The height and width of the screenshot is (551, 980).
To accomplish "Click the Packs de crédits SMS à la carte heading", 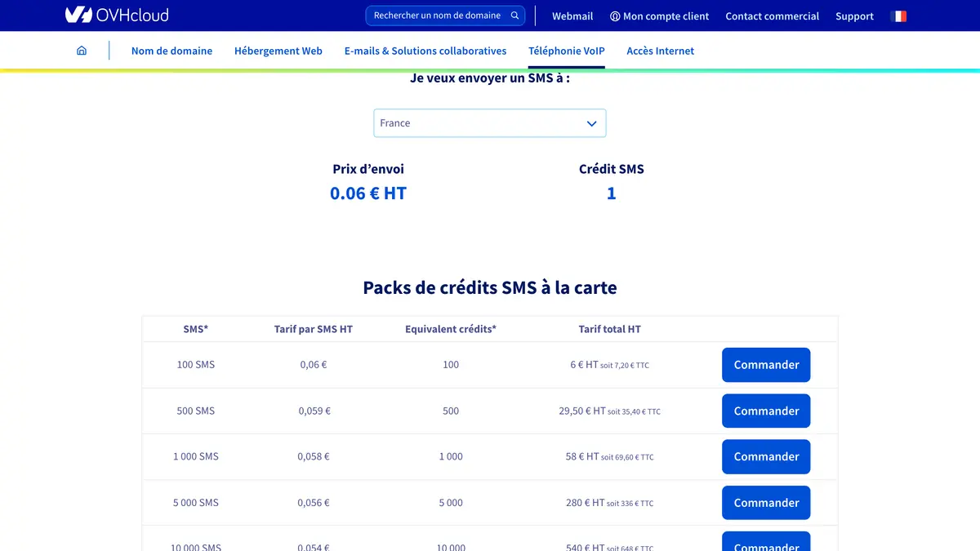I will click(x=490, y=287).
